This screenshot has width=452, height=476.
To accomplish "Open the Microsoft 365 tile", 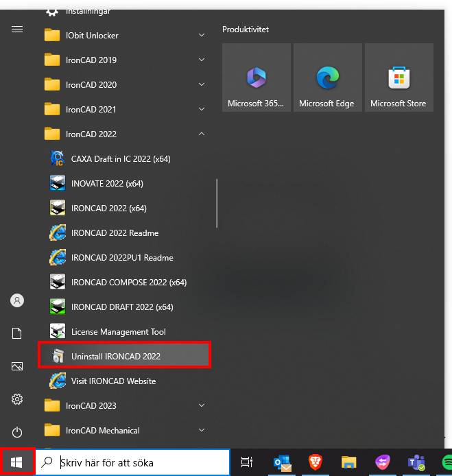I will coord(257,78).
